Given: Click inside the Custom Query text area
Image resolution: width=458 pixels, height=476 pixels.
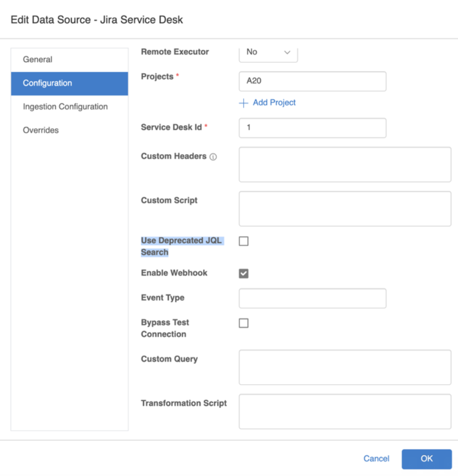Looking at the screenshot, I should pos(345,368).
